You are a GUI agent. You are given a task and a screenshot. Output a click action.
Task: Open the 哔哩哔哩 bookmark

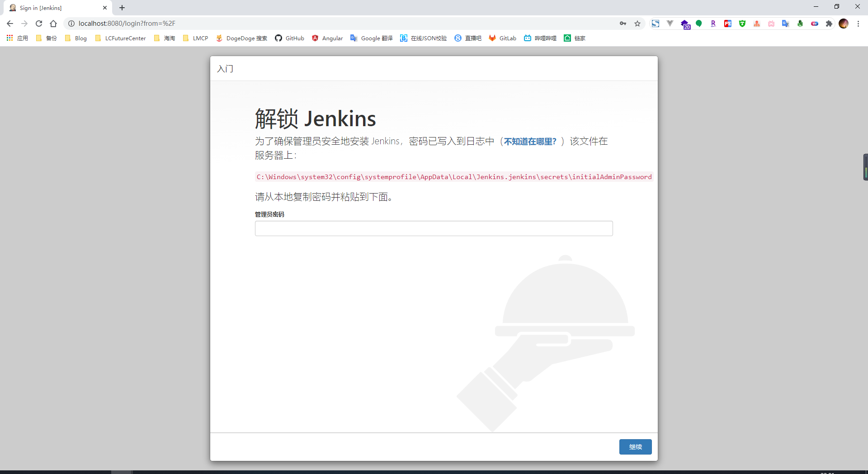(x=540, y=38)
